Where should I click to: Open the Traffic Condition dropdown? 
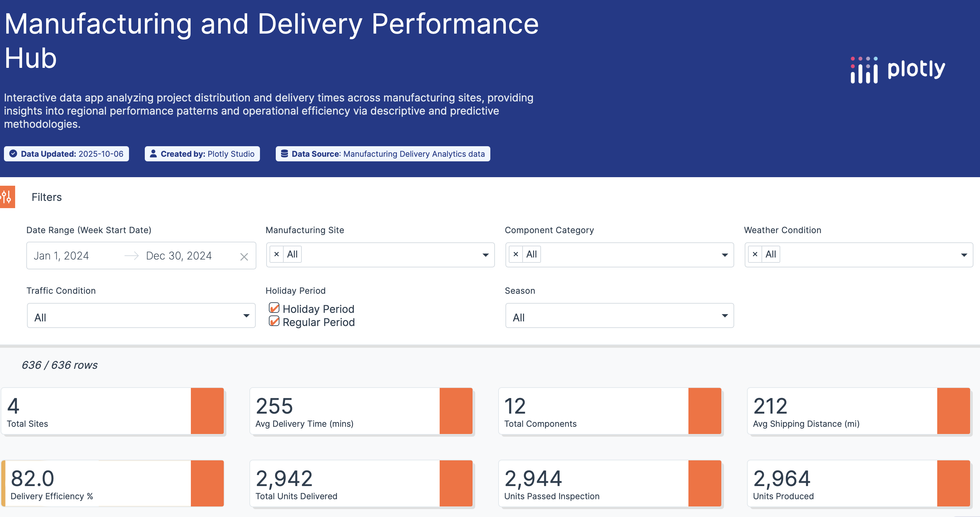(x=246, y=315)
